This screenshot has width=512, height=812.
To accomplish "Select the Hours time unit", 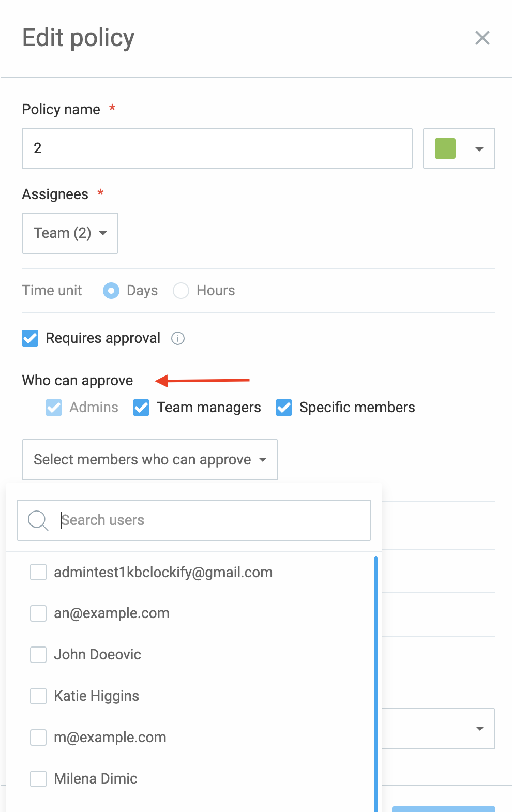I will click(181, 291).
